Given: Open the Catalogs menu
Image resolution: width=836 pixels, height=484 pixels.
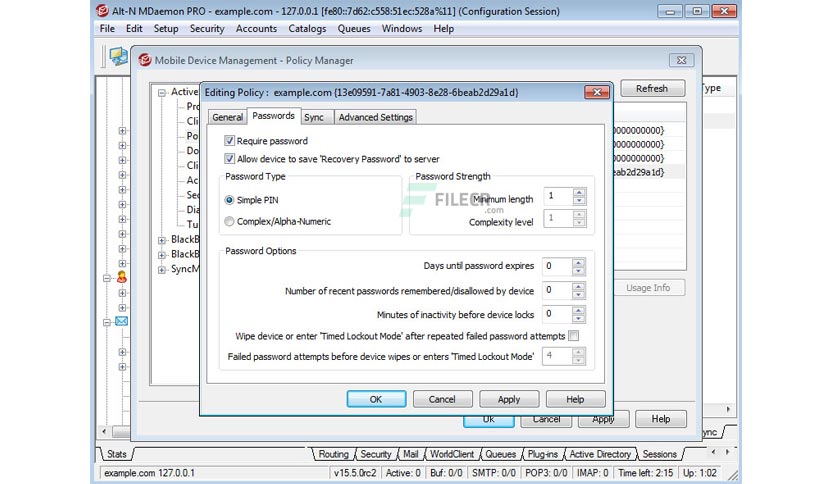Looking at the screenshot, I should pyautogui.click(x=307, y=29).
